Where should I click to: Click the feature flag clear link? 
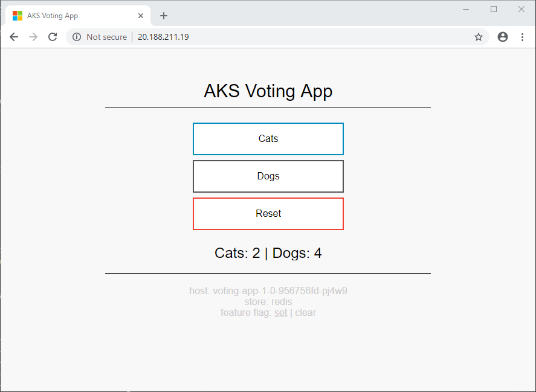305,313
